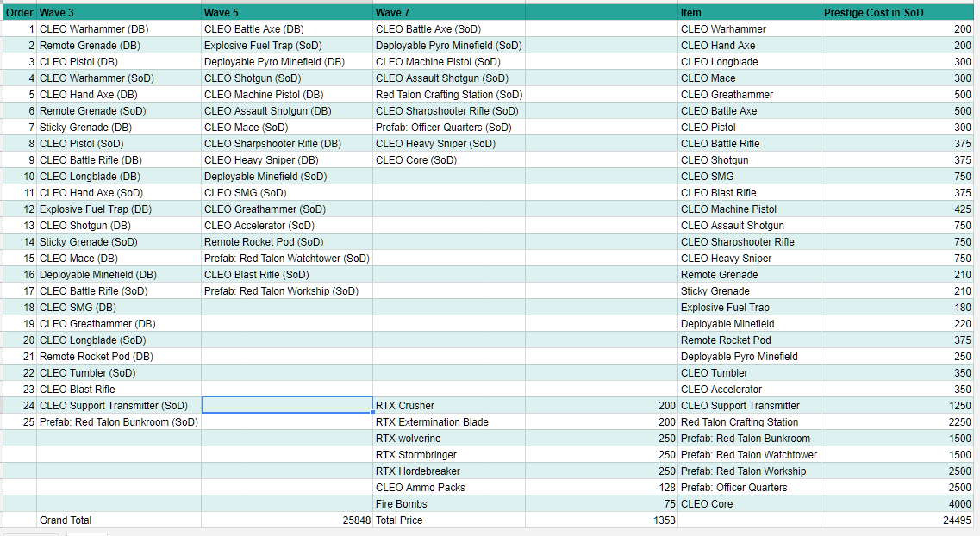Click the CLEO Support Transmitter (SoD) cell
This screenshot has height=536, width=980.
(x=118, y=406)
